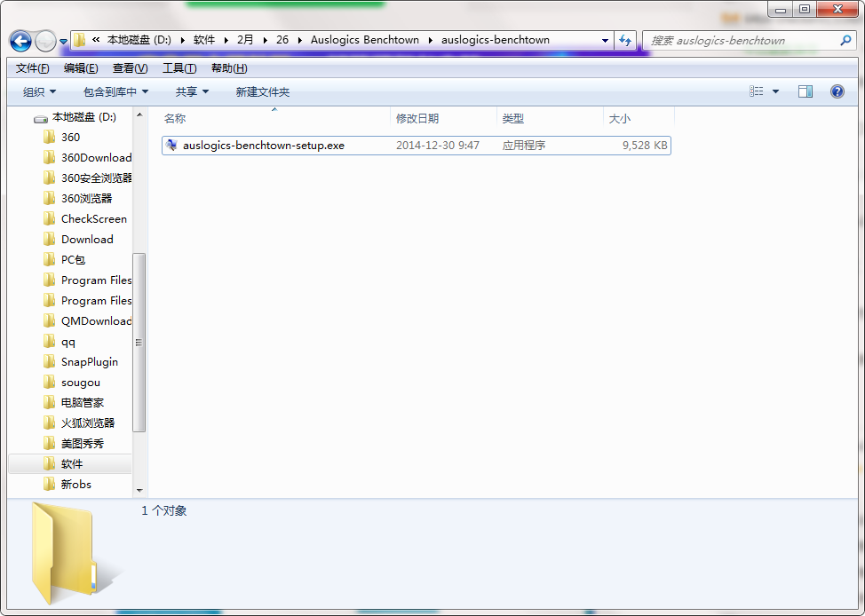Select the 360安全浏览器 folder
865x616 pixels.
tap(97, 178)
